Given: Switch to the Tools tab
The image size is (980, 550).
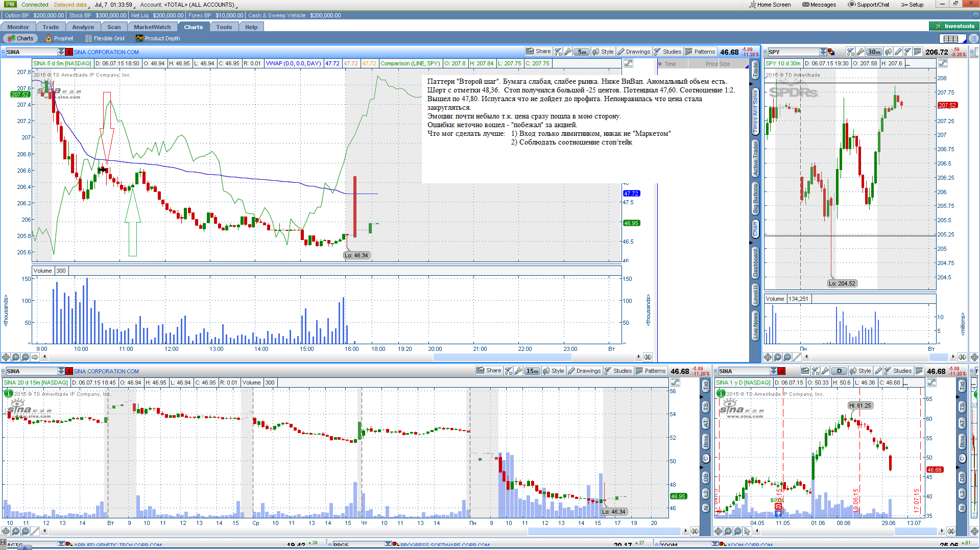Looking at the screenshot, I should pos(224,27).
